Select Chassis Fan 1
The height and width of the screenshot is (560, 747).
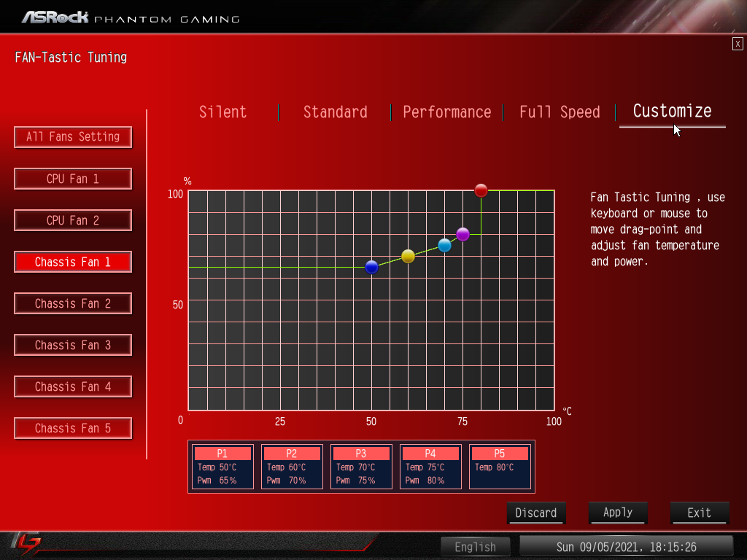pyautogui.click(x=73, y=262)
